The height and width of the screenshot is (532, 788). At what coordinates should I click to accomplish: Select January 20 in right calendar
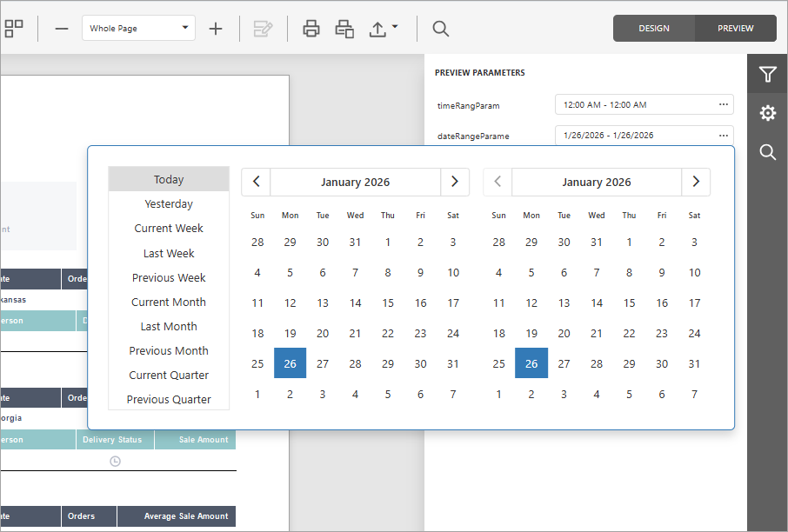[x=564, y=333]
